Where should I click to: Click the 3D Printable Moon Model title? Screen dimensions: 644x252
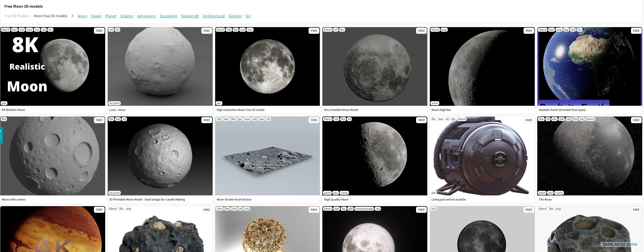147,199
